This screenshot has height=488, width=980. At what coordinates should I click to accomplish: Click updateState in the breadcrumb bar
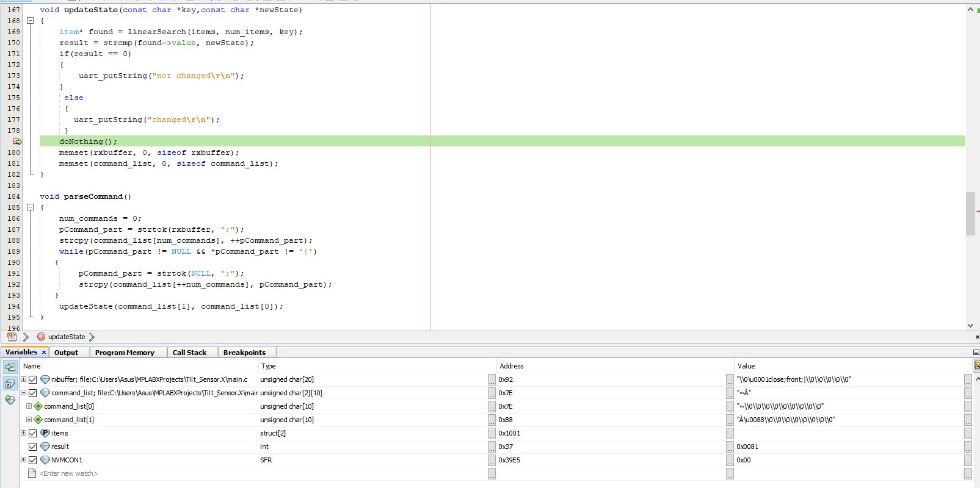coord(67,337)
